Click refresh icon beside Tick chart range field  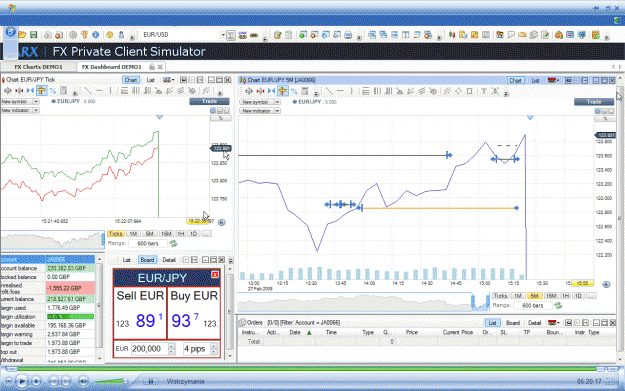(173, 243)
